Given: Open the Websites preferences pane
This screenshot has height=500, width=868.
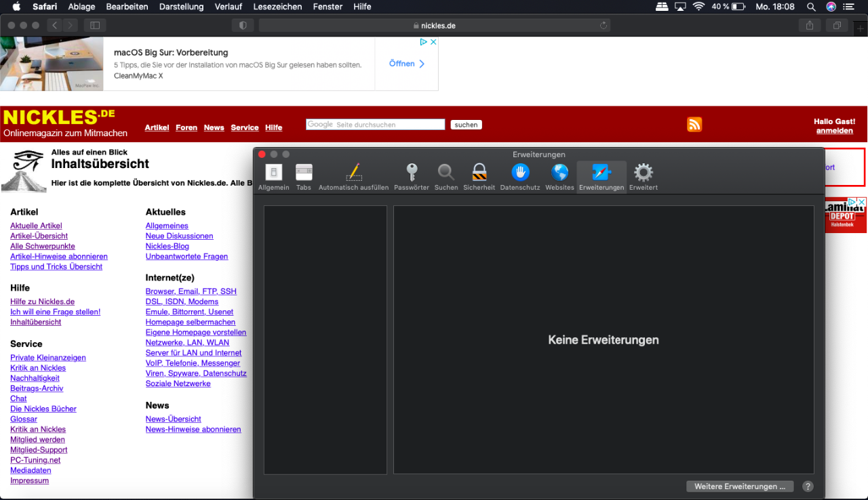Looking at the screenshot, I should click(x=559, y=178).
